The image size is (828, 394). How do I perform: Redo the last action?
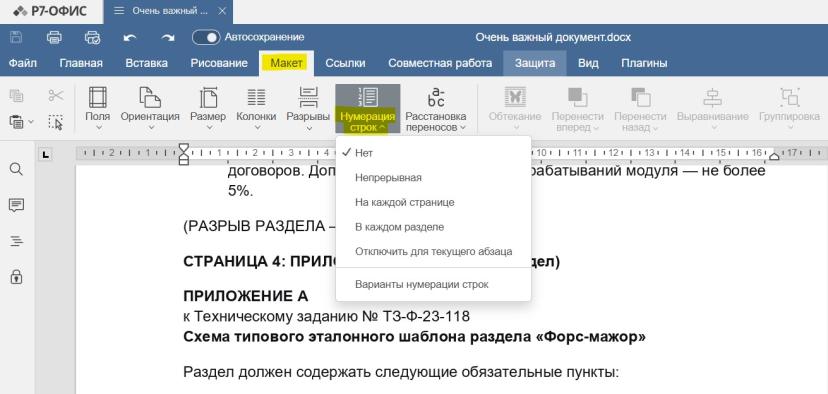pos(168,37)
